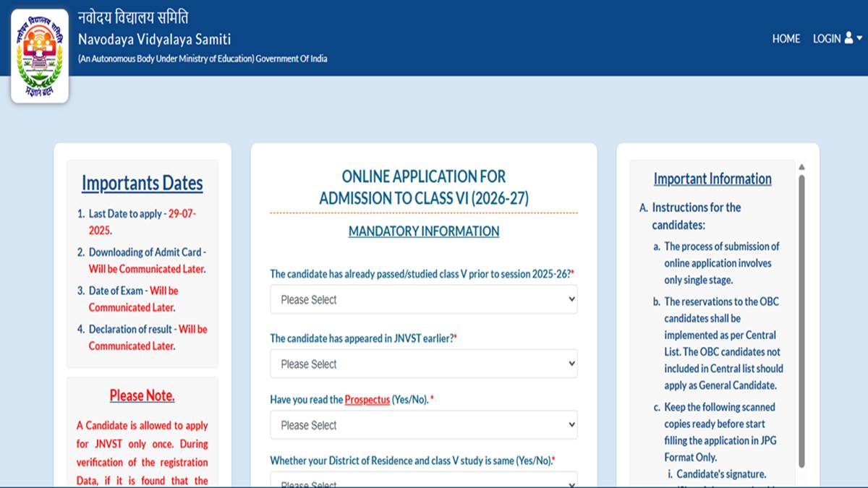This screenshot has width=868, height=488.
Task: Click the Hindi organisation title in header
Action: (x=133, y=18)
